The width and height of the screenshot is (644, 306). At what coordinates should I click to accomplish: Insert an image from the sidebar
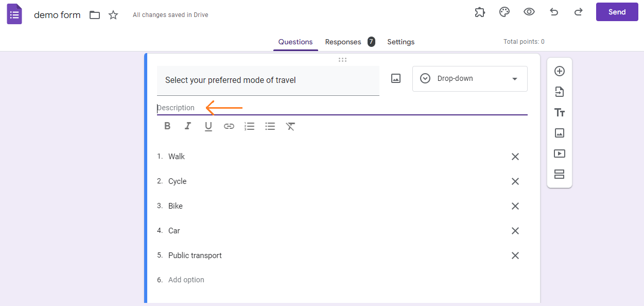(559, 133)
